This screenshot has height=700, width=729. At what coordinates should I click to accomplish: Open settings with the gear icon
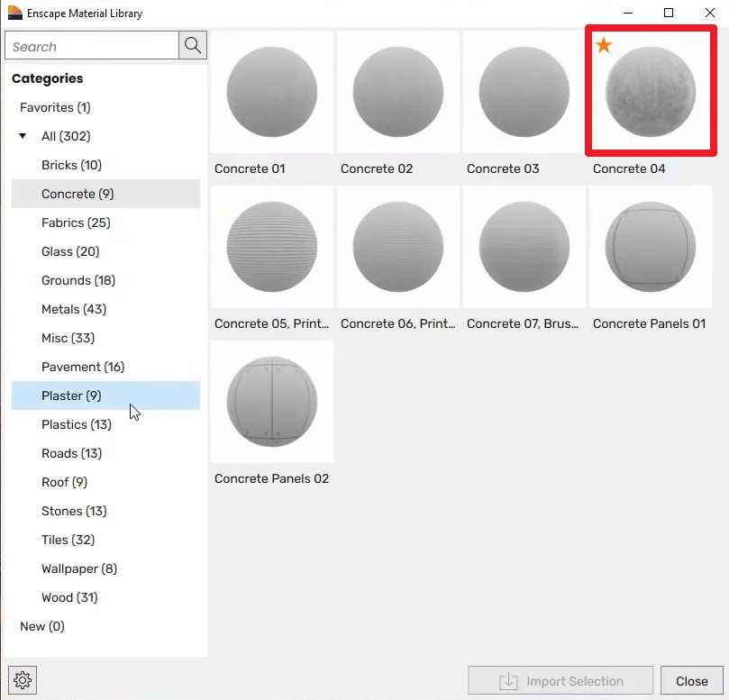coord(23,680)
